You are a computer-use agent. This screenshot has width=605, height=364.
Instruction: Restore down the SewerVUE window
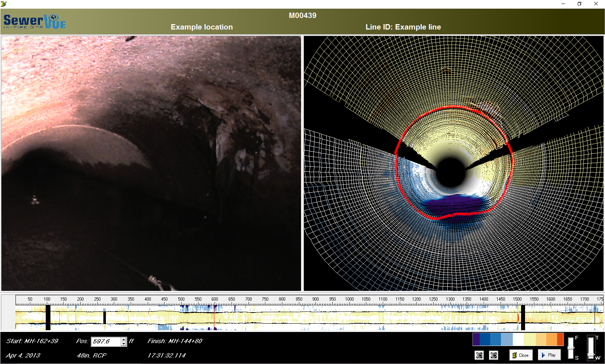click(579, 4)
